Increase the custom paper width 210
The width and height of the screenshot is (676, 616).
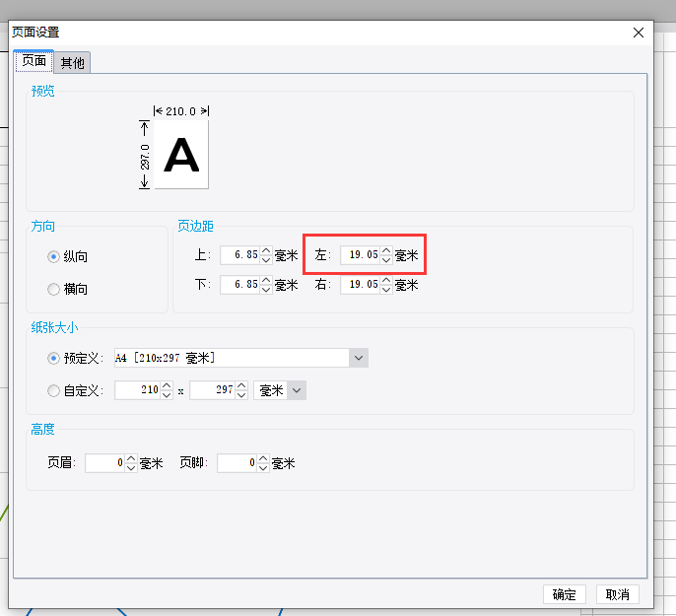tap(167, 385)
